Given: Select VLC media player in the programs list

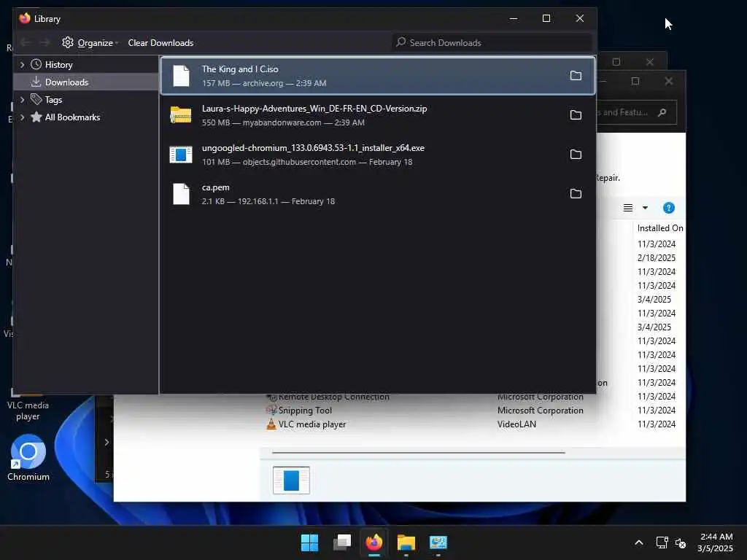Looking at the screenshot, I should point(312,424).
